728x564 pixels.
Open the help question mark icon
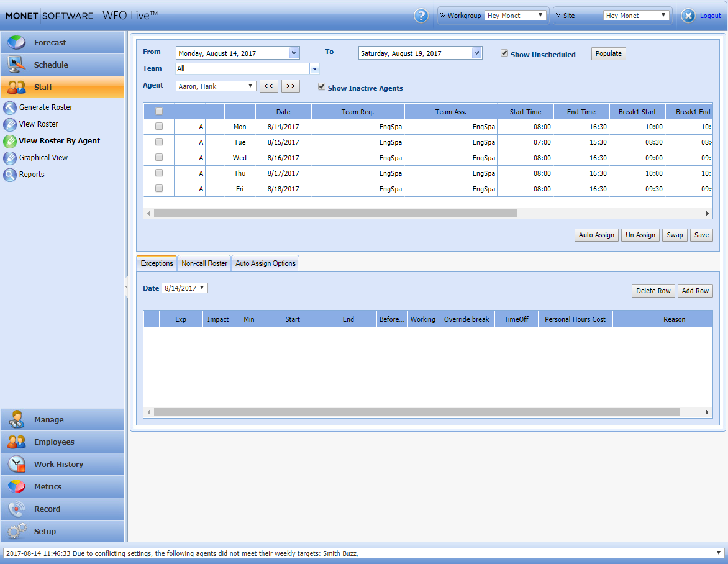[421, 16]
